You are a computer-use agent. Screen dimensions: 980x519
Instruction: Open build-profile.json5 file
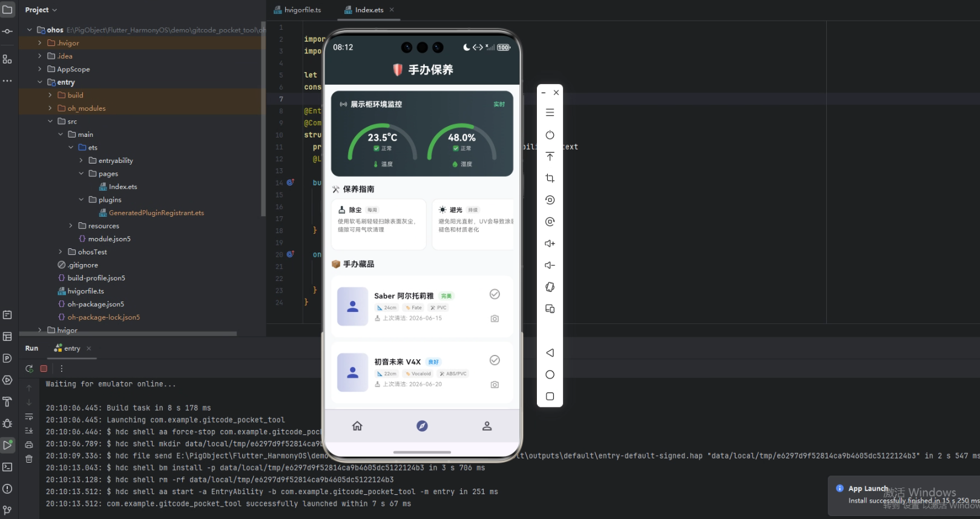(x=91, y=278)
